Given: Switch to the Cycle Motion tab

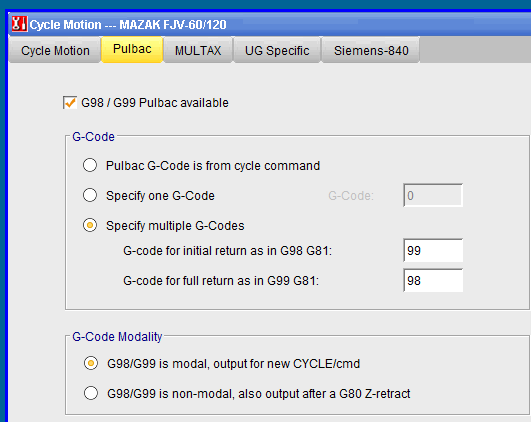Looking at the screenshot, I should coord(55,50).
